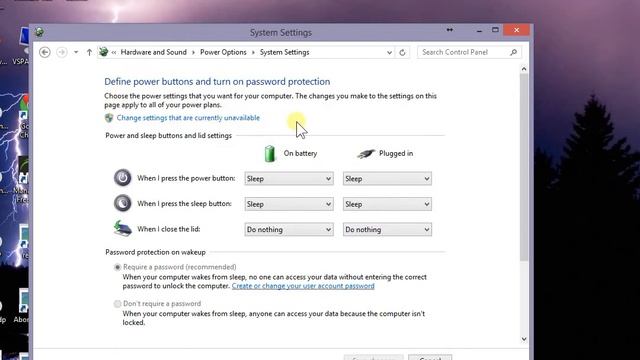The height and width of the screenshot is (360, 640).
Task: Select Don't require a password option
Action: pyautogui.click(x=118, y=304)
